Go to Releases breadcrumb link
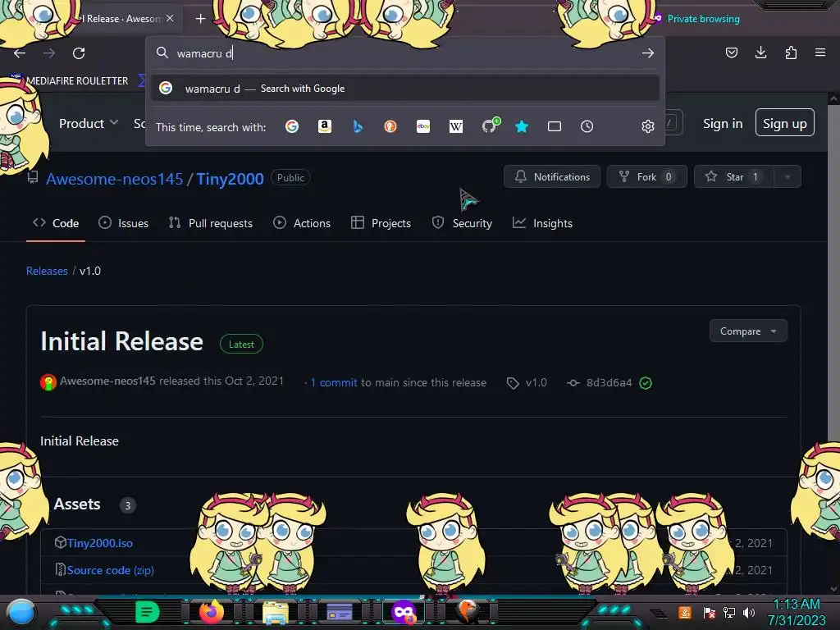Viewport: 840px width, 630px height. pyautogui.click(x=47, y=271)
